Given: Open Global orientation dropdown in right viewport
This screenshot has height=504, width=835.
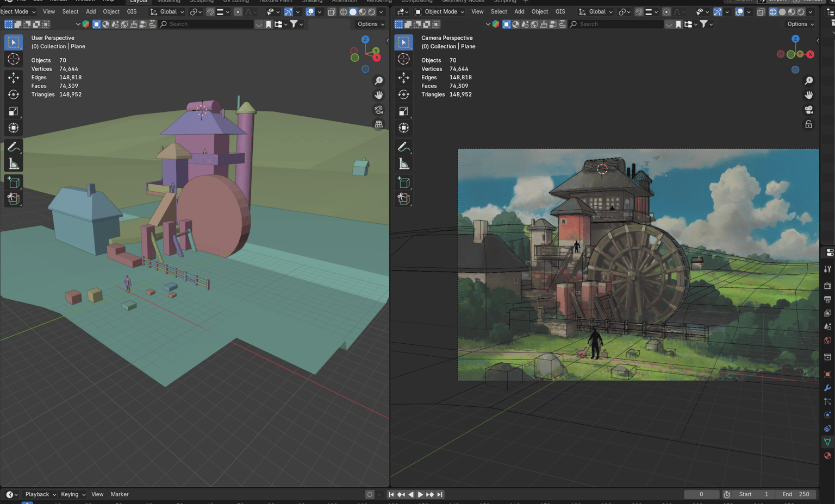Looking at the screenshot, I should 596,11.
